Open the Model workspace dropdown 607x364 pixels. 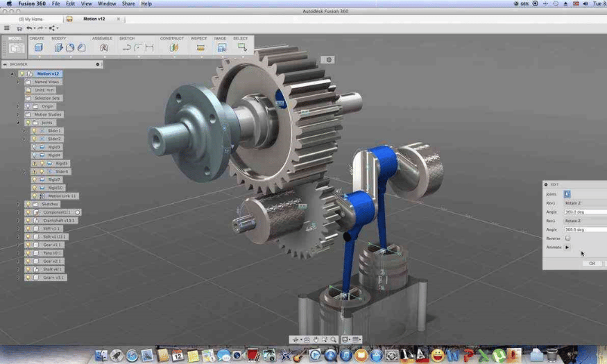tap(15, 46)
